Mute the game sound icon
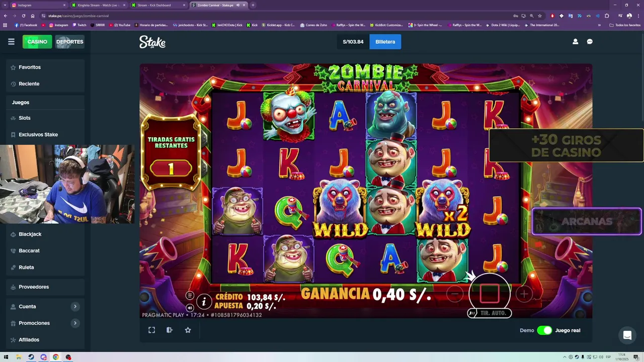The image size is (644, 362). (x=190, y=308)
